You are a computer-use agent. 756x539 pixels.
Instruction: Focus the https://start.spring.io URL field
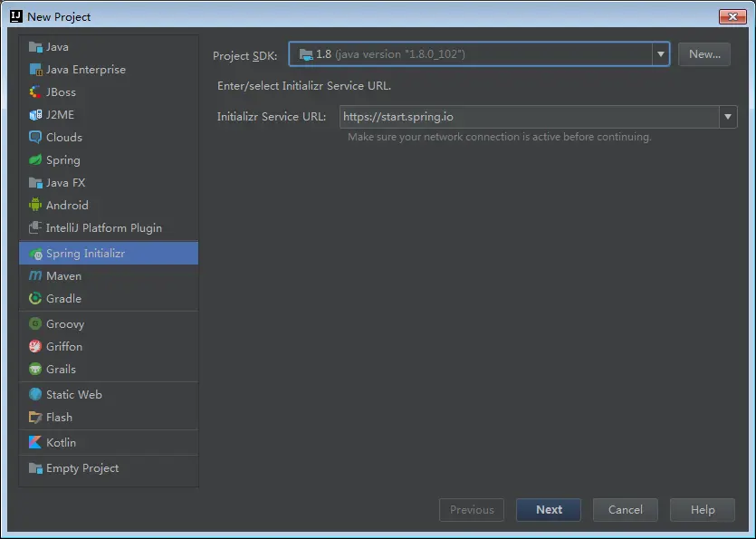(x=529, y=117)
